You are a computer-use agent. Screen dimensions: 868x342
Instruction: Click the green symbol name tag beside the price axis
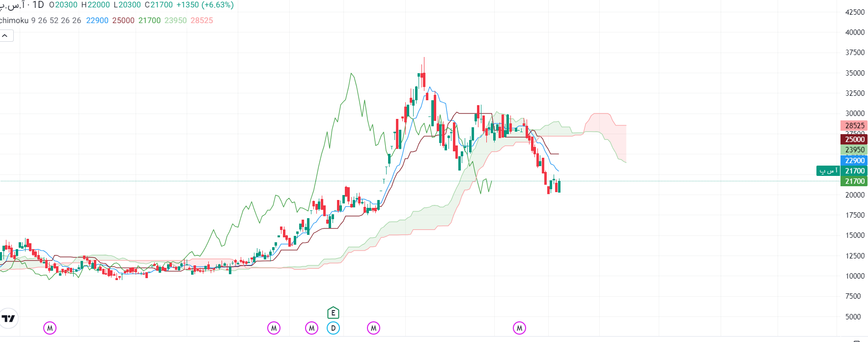828,171
